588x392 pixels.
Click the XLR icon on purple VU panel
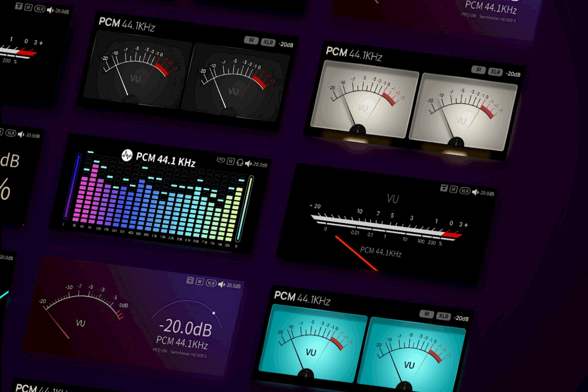pyautogui.click(x=211, y=283)
